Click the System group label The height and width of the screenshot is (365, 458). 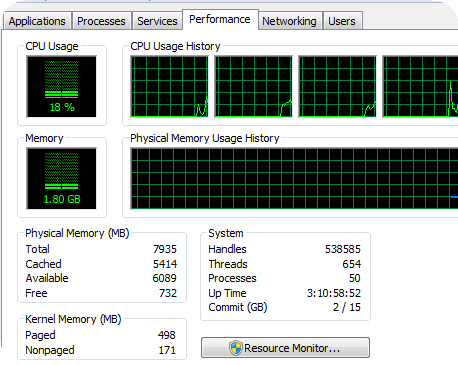226,233
